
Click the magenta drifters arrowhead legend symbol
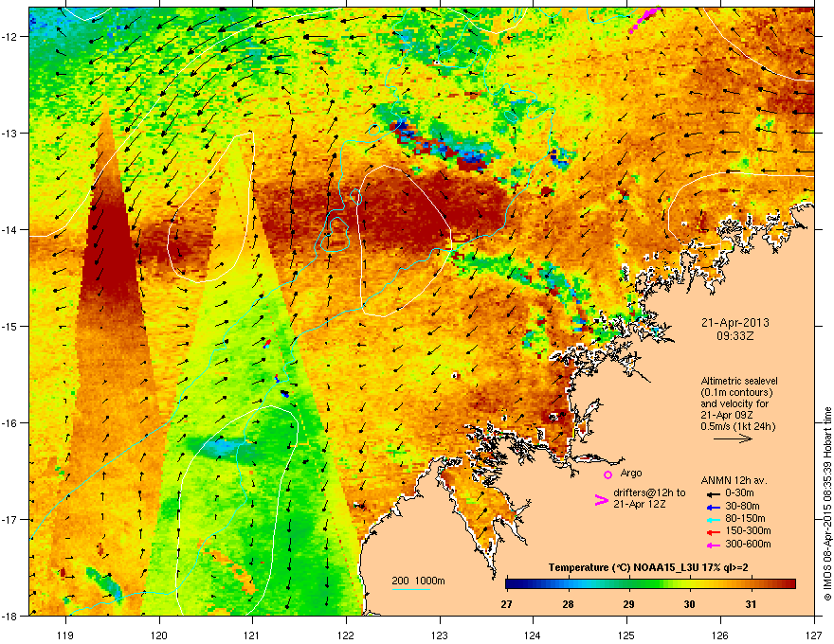click(602, 500)
